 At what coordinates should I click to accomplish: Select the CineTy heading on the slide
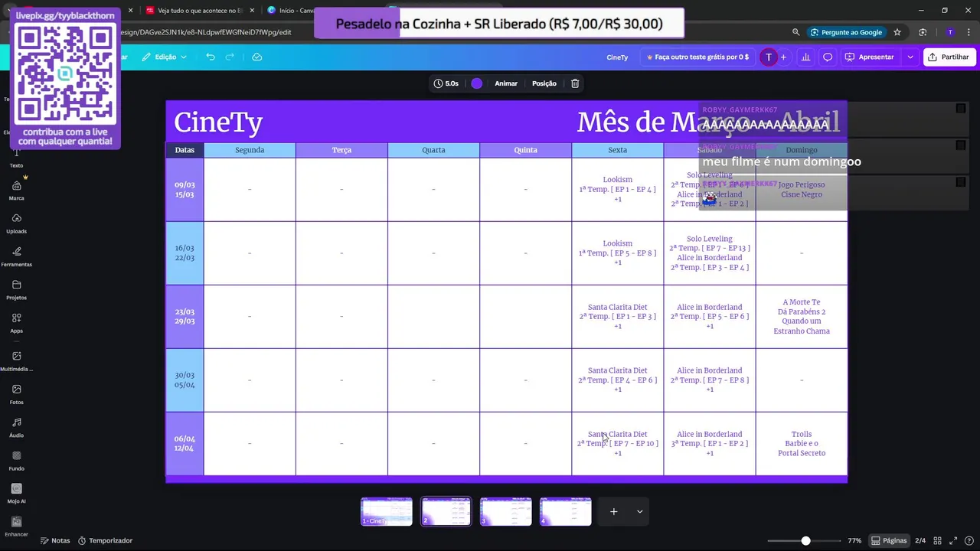click(218, 122)
